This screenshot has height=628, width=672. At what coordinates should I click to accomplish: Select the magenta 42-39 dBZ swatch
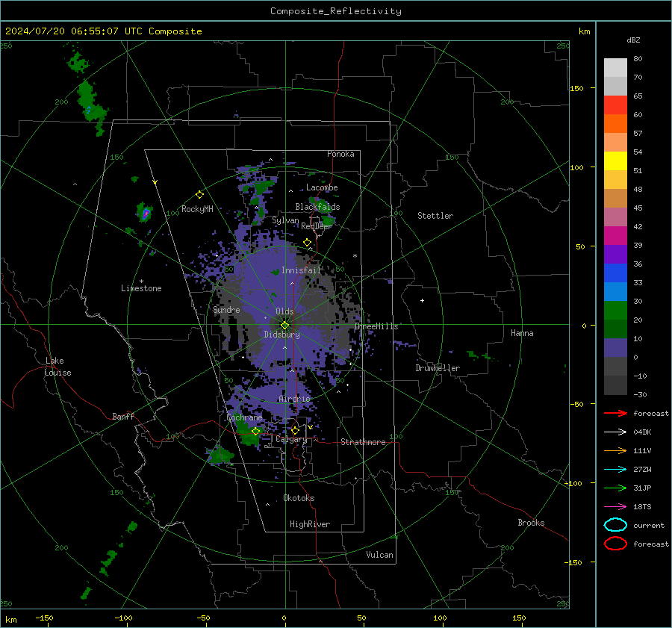pos(615,236)
